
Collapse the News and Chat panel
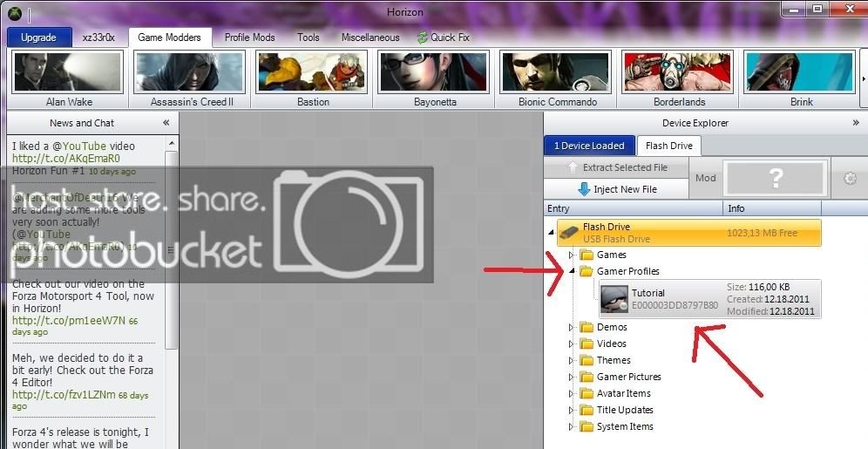click(166, 123)
